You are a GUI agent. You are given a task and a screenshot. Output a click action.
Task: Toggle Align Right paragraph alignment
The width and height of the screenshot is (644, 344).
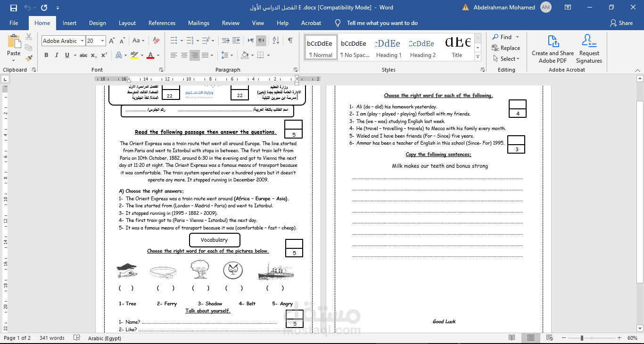[195, 55]
